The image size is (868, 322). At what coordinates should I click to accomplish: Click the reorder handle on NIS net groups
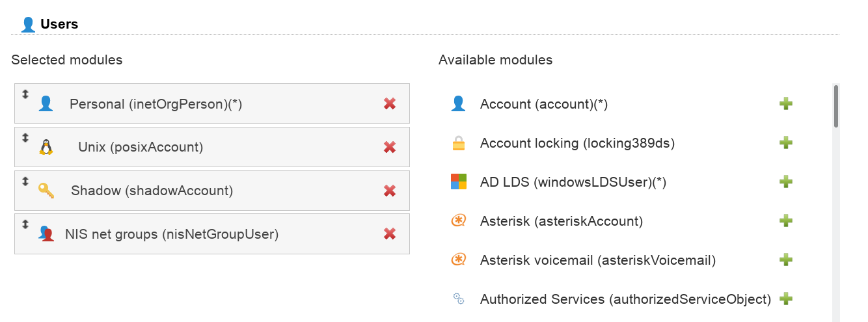point(25,224)
